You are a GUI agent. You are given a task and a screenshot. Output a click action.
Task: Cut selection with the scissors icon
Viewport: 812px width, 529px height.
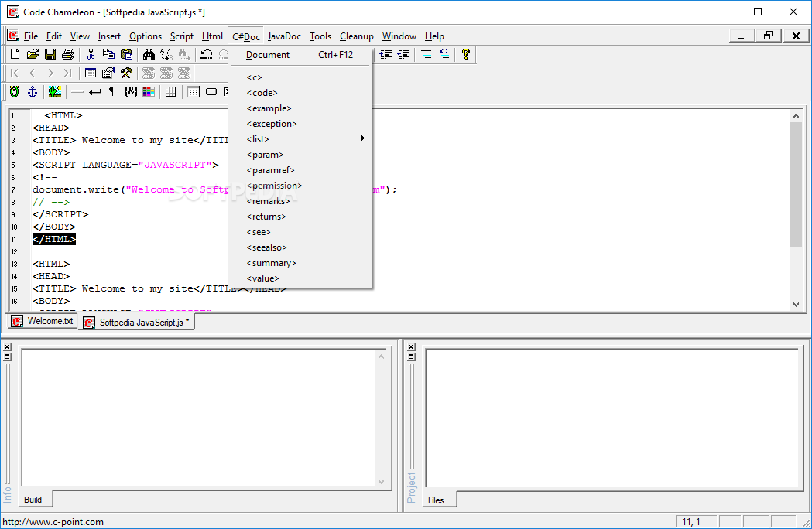point(91,54)
